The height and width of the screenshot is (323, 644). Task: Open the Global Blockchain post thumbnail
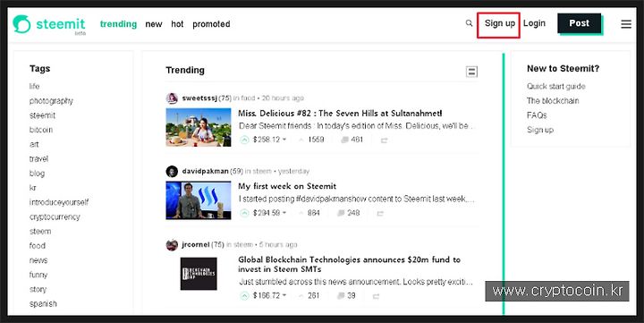coord(199,274)
